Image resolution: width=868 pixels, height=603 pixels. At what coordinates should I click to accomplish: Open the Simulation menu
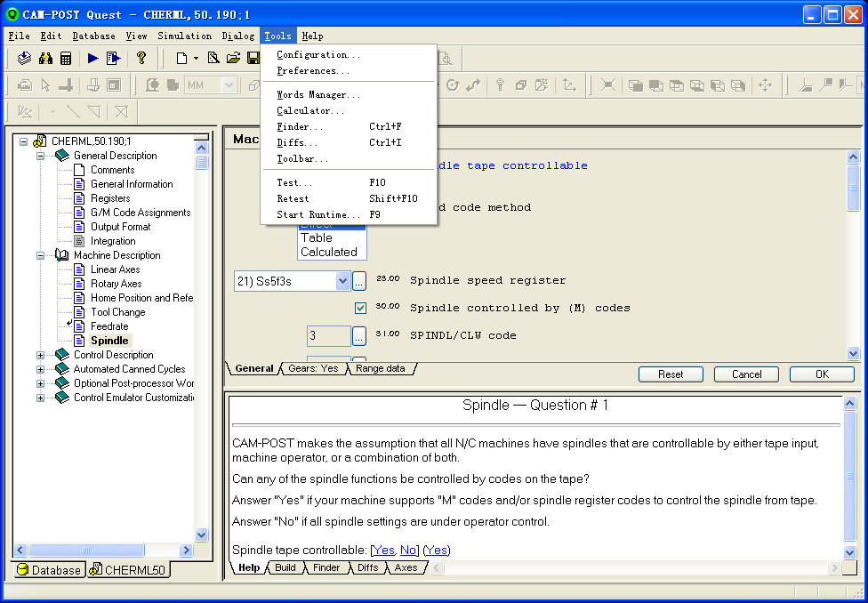pyautogui.click(x=184, y=36)
